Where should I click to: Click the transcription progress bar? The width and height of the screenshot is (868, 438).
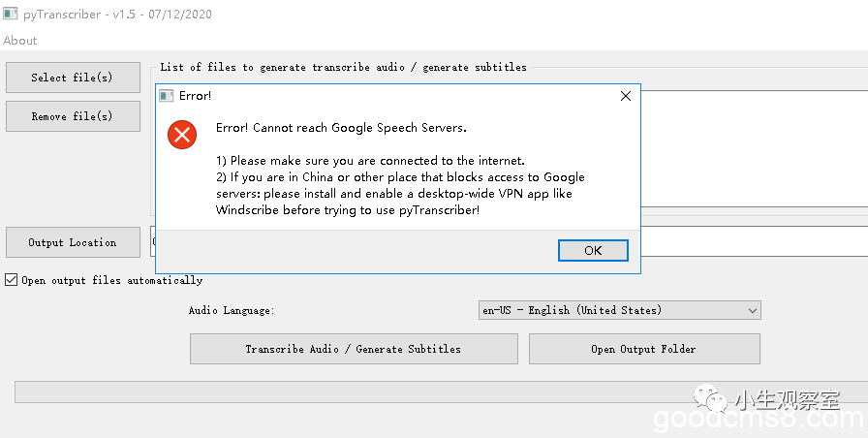point(441,391)
